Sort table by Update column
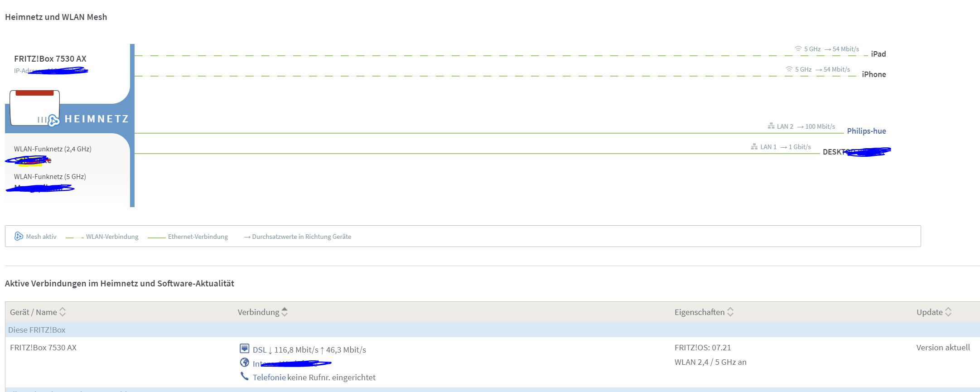 [934, 312]
